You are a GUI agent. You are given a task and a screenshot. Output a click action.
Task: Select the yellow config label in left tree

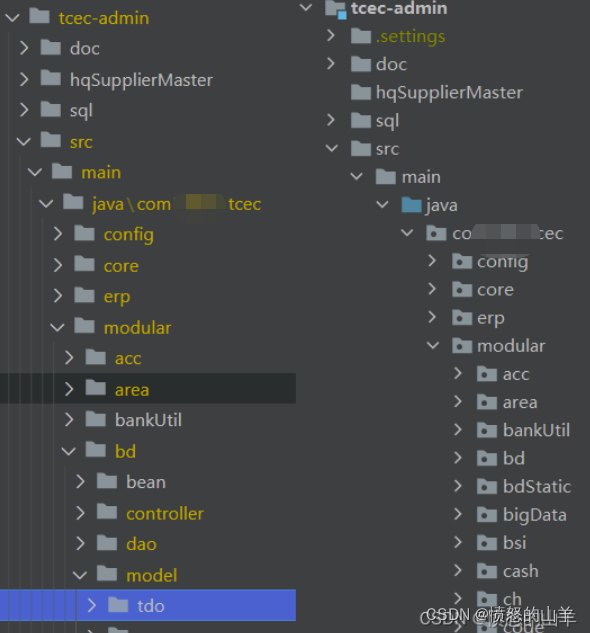pyautogui.click(x=128, y=235)
